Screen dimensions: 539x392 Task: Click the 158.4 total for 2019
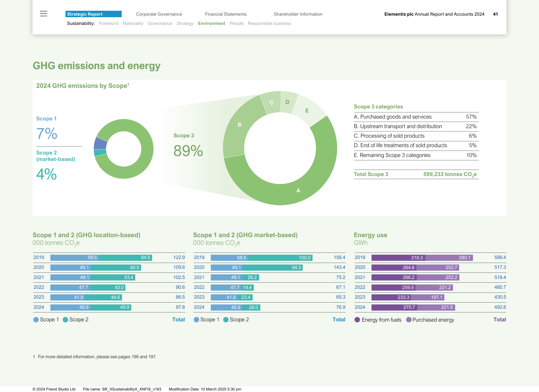tap(340, 257)
